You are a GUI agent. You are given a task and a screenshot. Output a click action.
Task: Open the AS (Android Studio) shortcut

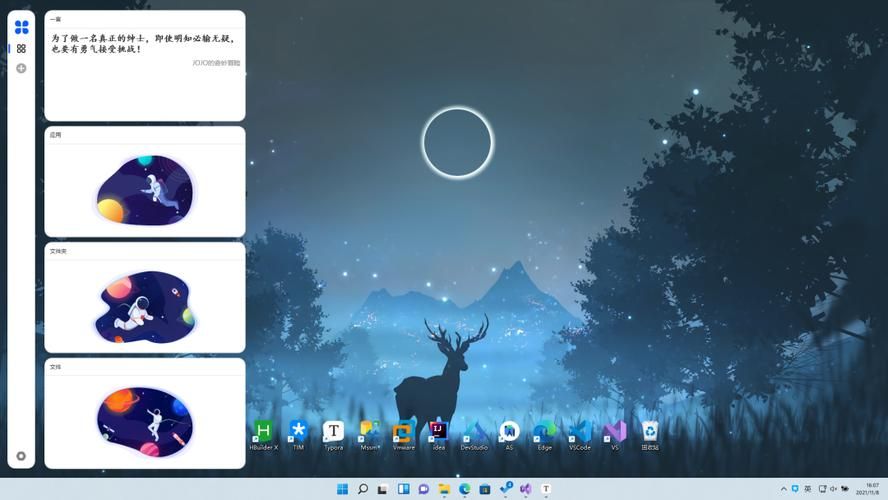click(509, 432)
